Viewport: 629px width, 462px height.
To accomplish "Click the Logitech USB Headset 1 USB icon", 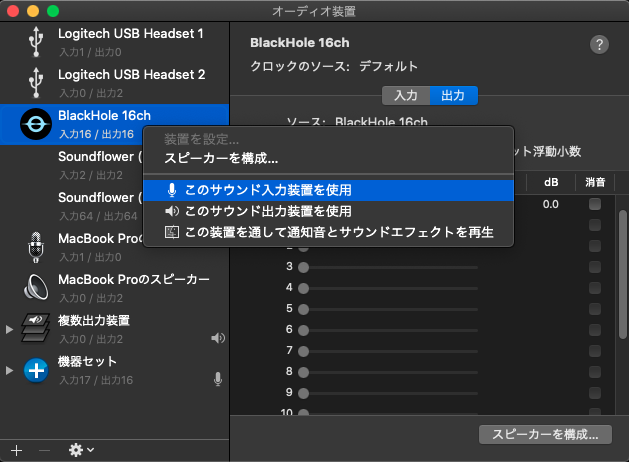I will point(36,42).
